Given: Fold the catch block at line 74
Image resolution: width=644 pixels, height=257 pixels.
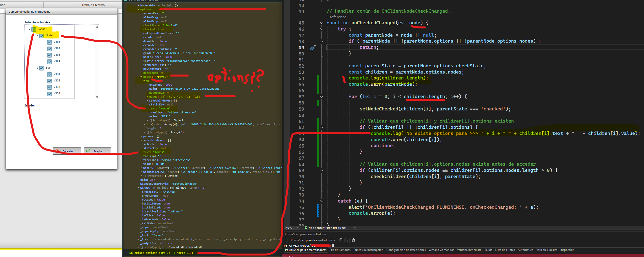Looking at the screenshot, I should [322, 201].
